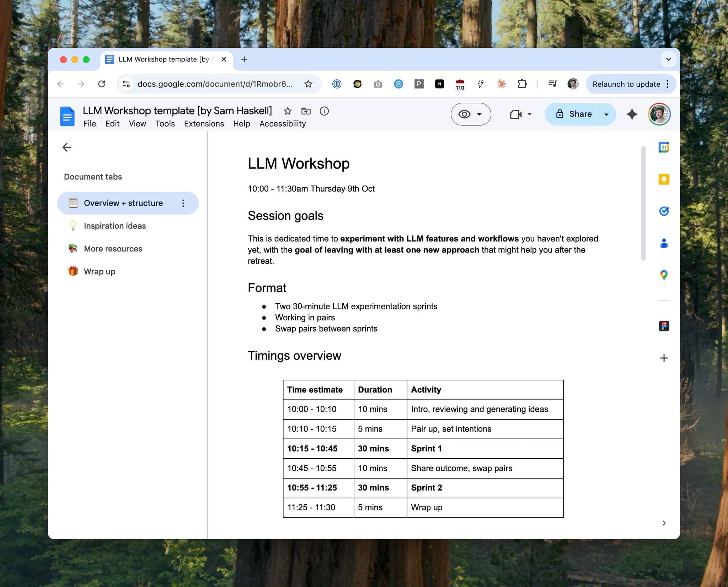Open Google Calendar in the side panel
The image size is (728, 587).
point(664,147)
